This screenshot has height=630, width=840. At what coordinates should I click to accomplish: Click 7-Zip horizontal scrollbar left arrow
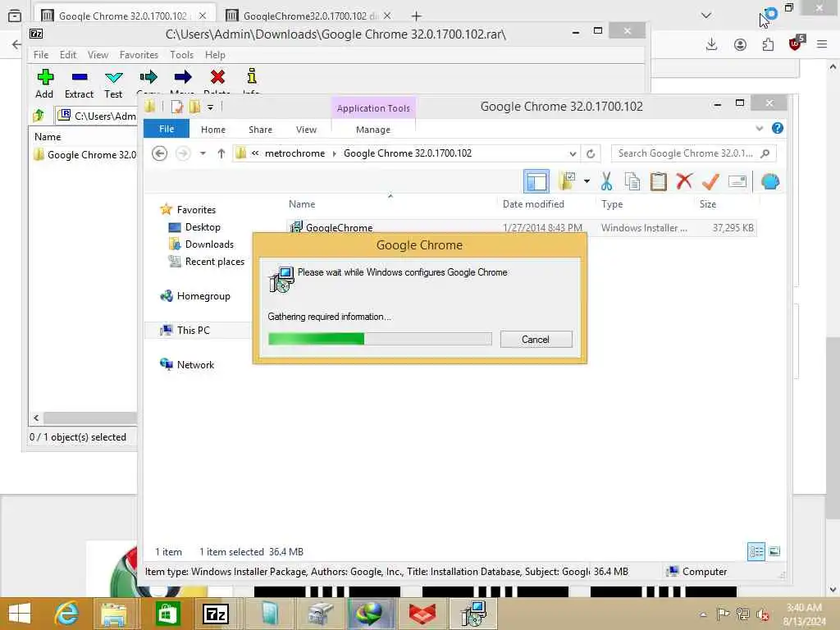pos(36,418)
